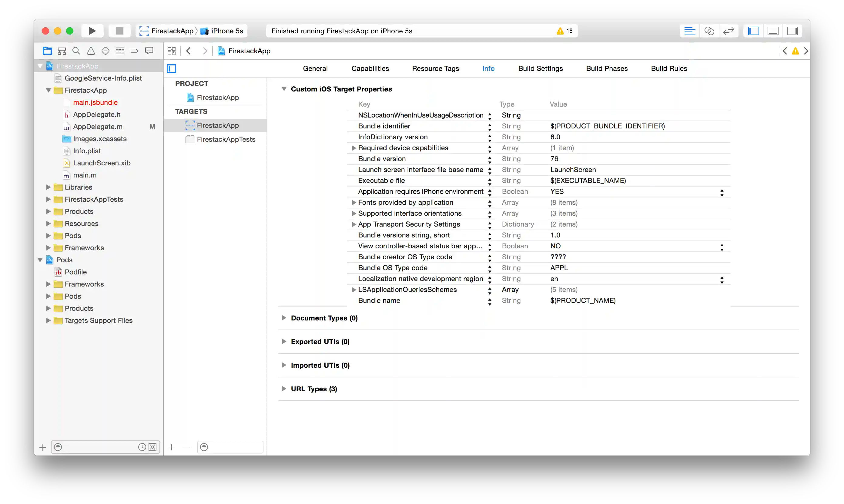844x504 pixels.
Task: Open the YES value stepper for iPhone environment
Action: (722, 192)
